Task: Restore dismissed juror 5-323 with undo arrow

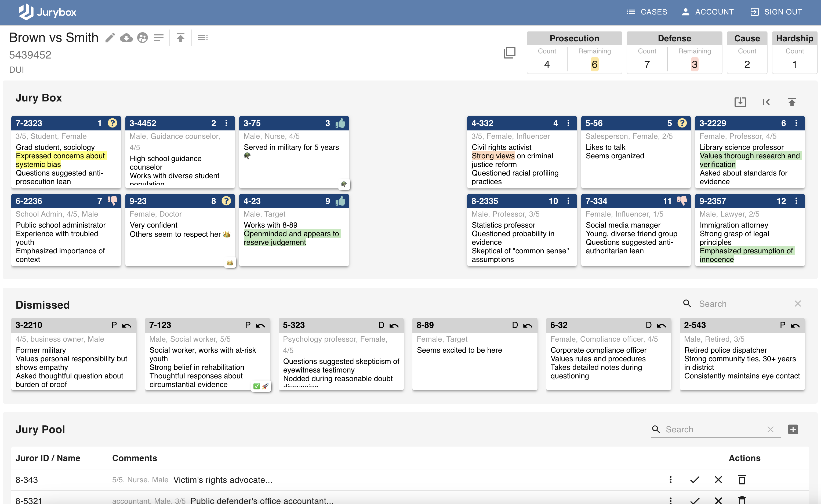Action: (394, 325)
